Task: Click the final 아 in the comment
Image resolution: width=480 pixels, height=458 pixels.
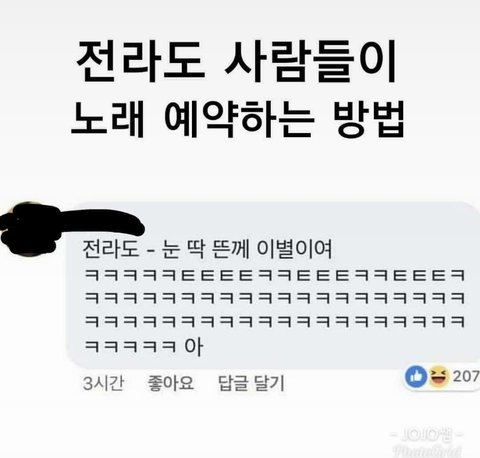Action: [194, 347]
